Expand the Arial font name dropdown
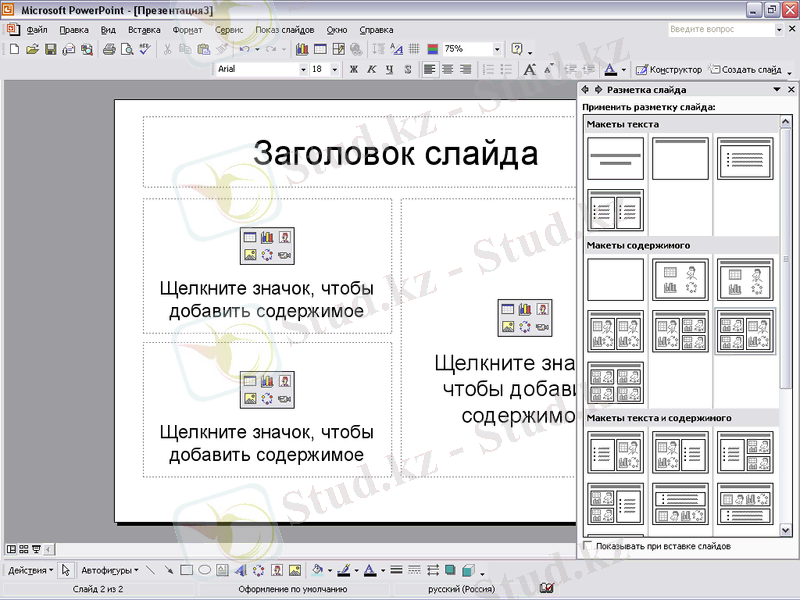 tap(303, 70)
